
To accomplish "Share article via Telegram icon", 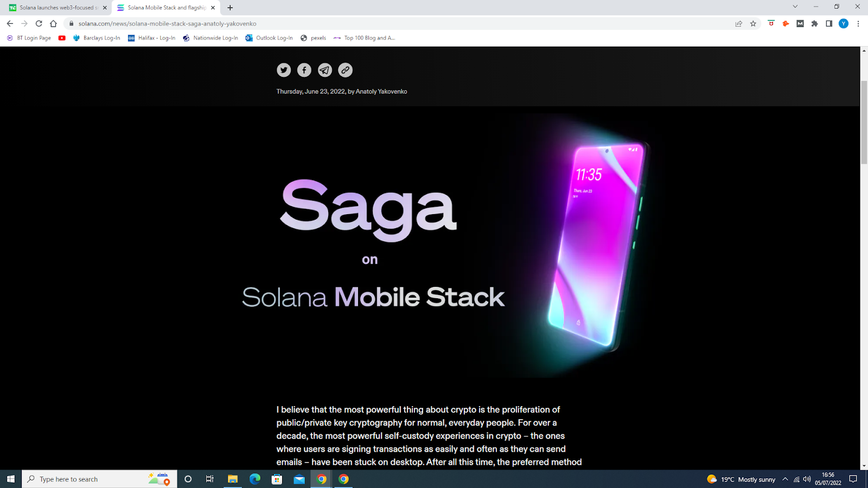I will 325,70.
